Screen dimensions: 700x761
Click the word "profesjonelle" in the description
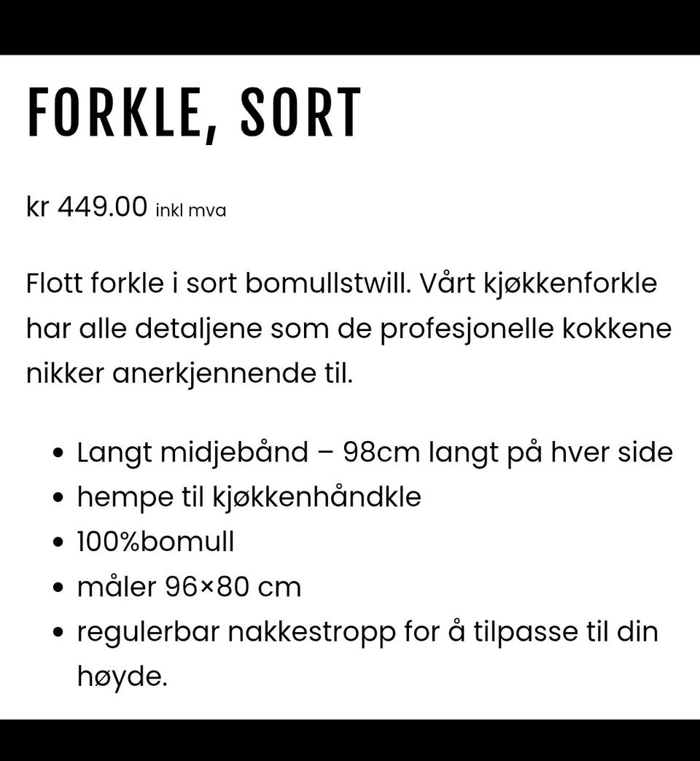(467, 329)
